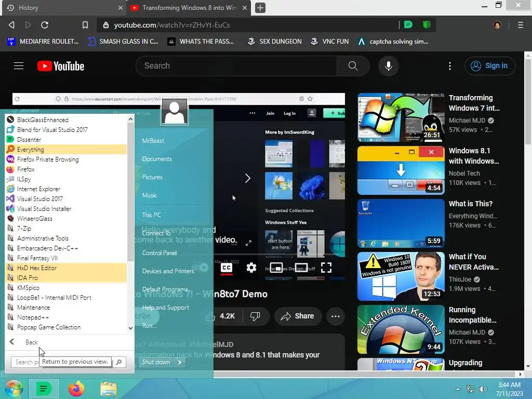This screenshot has height=399, width=532.
Task: Open the WHATS THE PASS... bookmark
Action: [x=201, y=42]
